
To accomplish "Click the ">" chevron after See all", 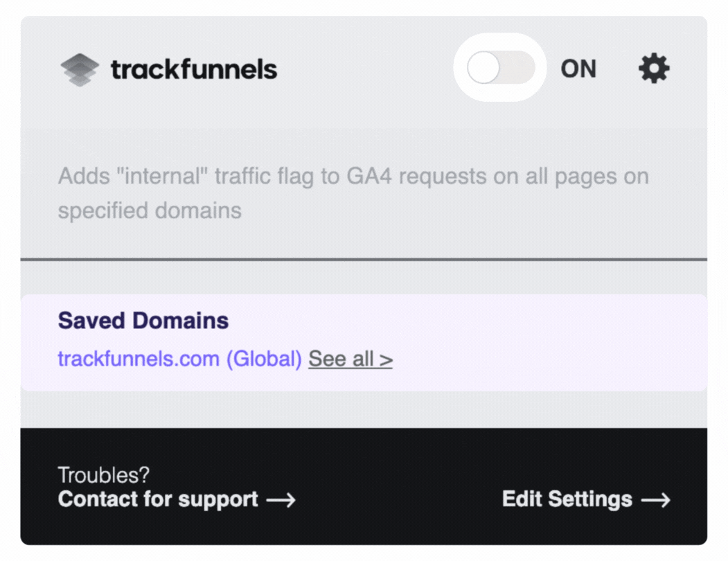I will coord(386,359).
